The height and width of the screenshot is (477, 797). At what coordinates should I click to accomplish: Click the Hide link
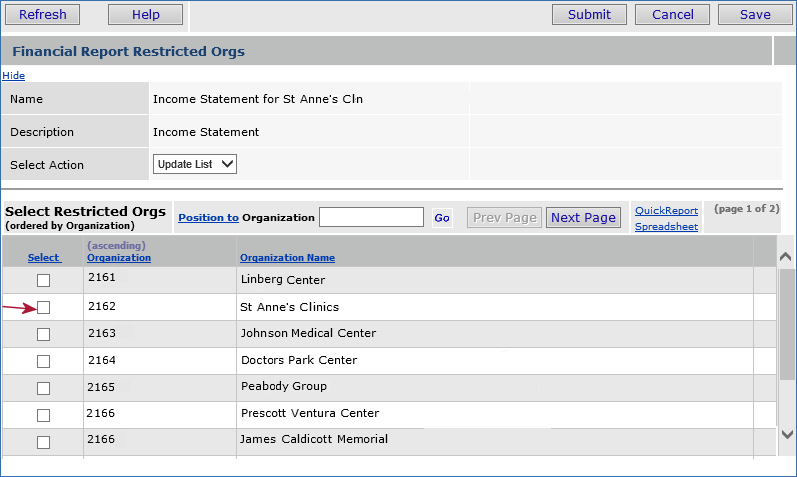pyautogui.click(x=13, y=76)
